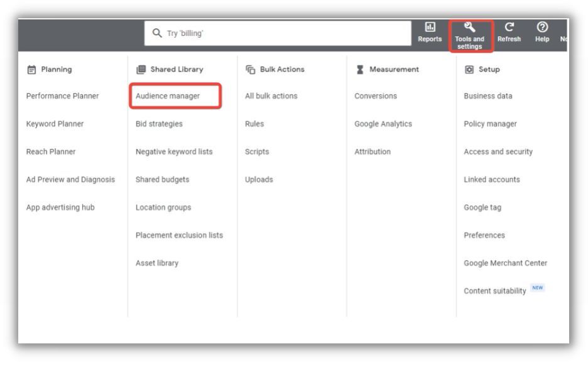The image size is (588, 365).
Task: Click the Shared Library heading text
Action: (x=177, y=69)
